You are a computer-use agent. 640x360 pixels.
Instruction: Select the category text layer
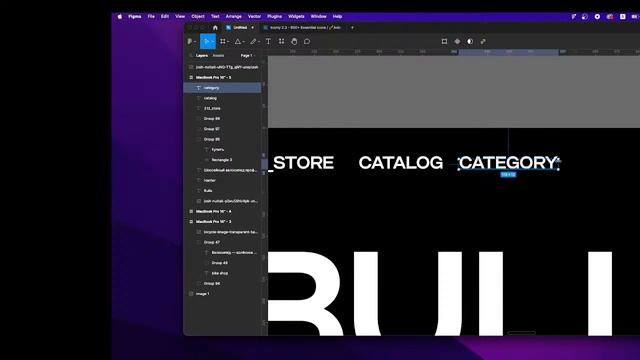[x=222, y=88]
